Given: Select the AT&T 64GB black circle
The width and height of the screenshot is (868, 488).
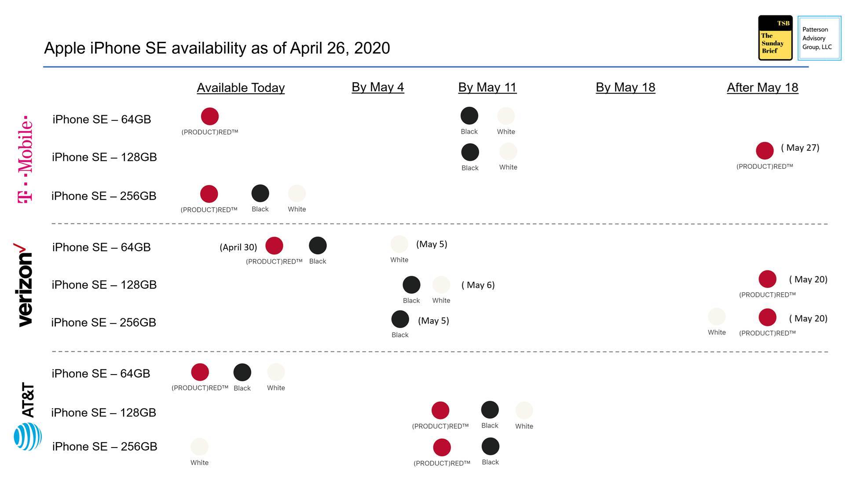Looking at the screenshot, I should point(242,372).
